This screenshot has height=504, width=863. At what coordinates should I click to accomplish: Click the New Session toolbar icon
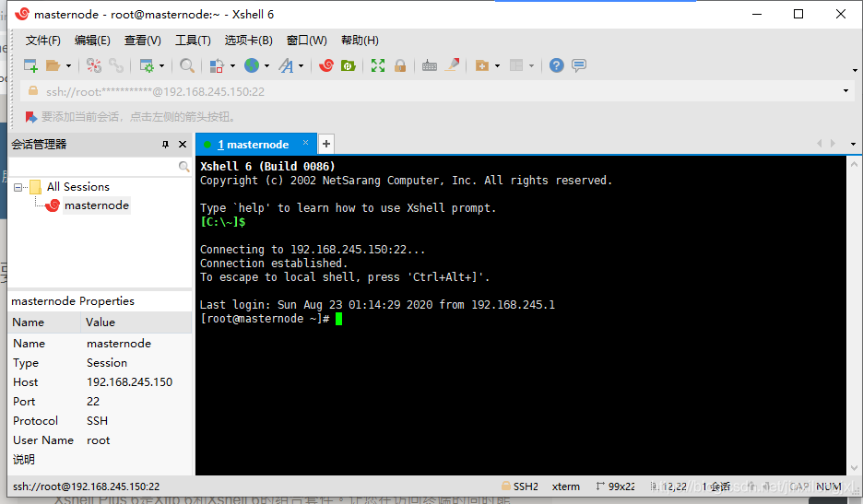[x=30, y=65]
